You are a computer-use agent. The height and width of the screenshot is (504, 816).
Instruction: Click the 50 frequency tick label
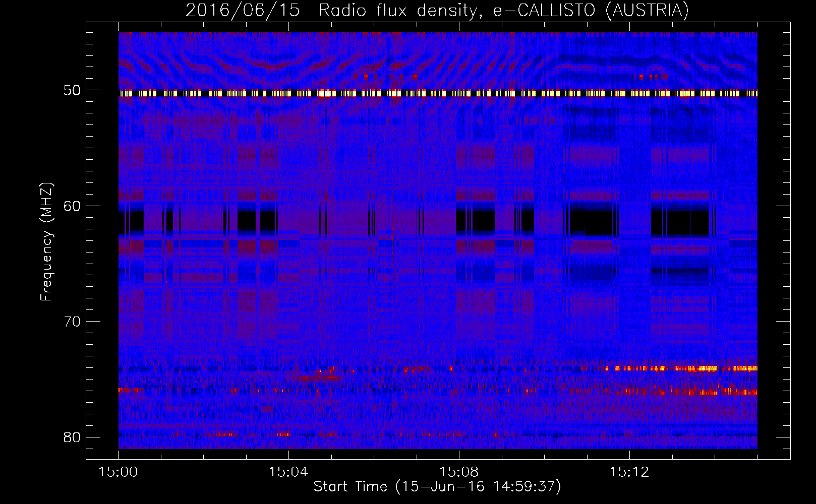click(x=72, y=91)
